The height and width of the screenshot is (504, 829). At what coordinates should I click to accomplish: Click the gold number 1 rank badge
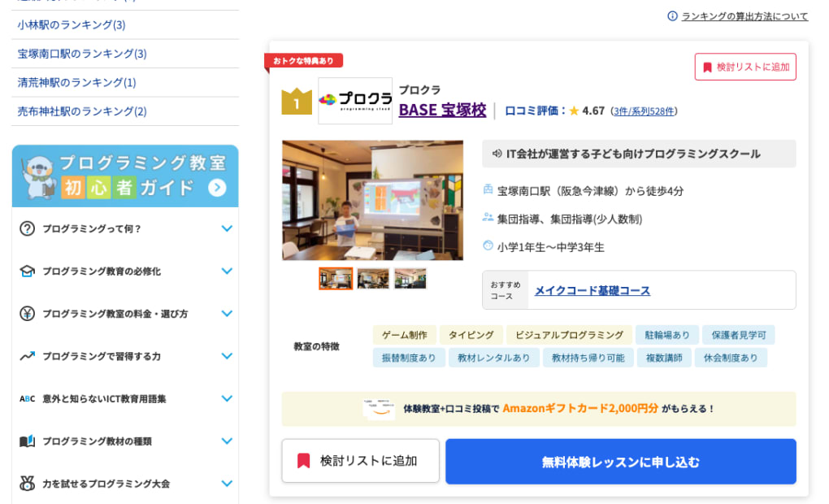pyautogui.click(x=296, y=100)
